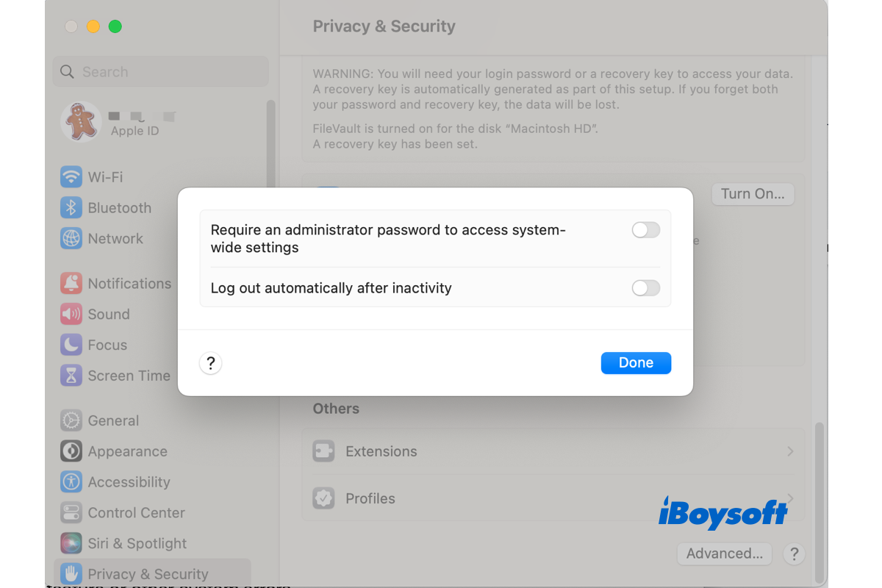This screenshot has height=588, width=882.
Task: Click the Turn On... button
Action: [753, 194]
